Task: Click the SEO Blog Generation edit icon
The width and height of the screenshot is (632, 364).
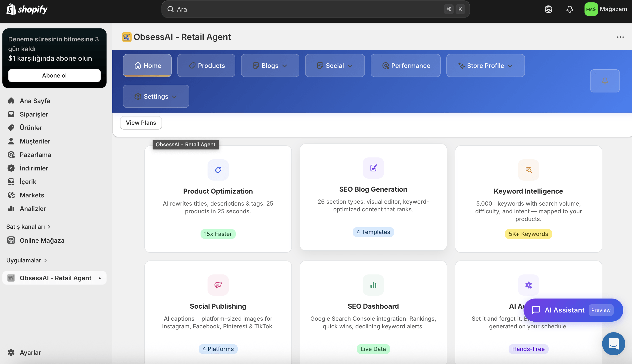Action: 373,168
